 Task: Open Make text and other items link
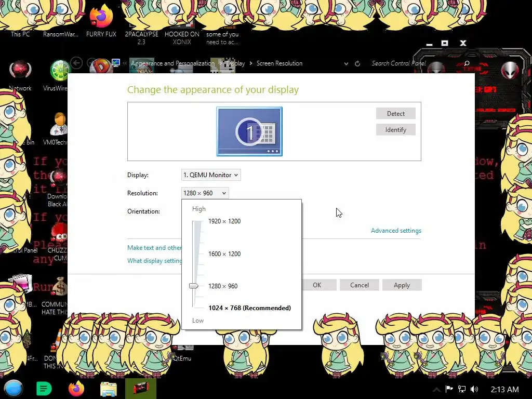tap(154, 248)
